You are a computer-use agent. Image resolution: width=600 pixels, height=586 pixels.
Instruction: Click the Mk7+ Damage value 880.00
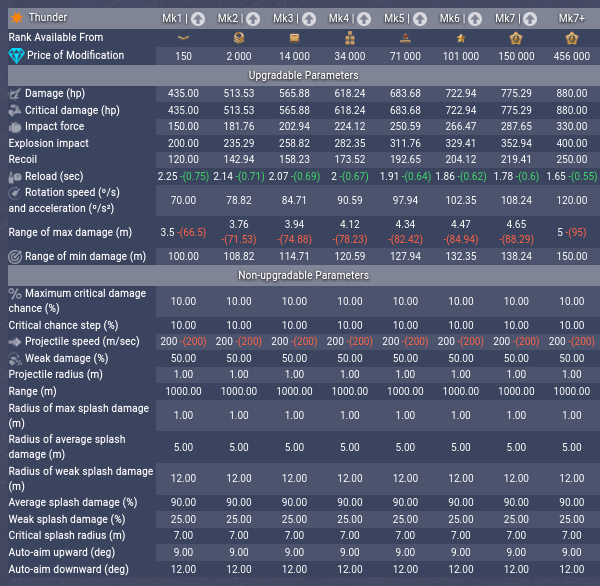point(572,93)
